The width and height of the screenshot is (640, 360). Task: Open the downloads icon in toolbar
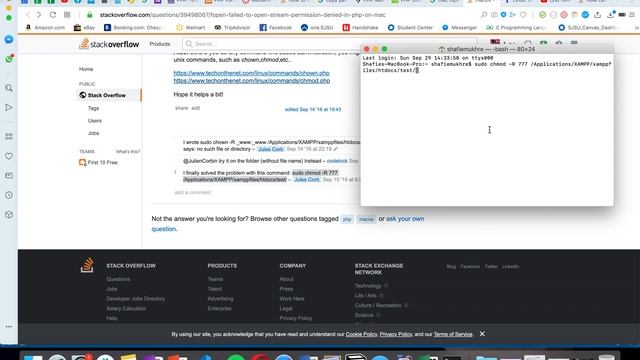[610, 15]
